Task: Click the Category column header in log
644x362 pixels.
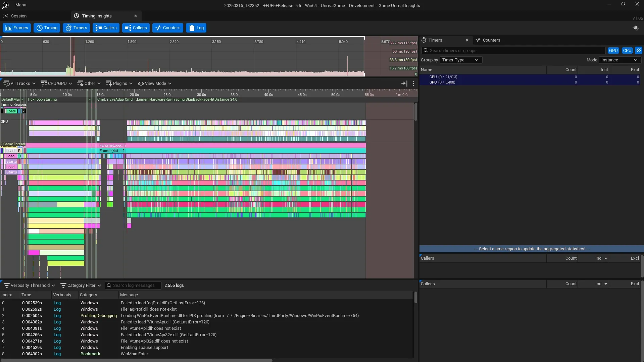Action: 99,295
